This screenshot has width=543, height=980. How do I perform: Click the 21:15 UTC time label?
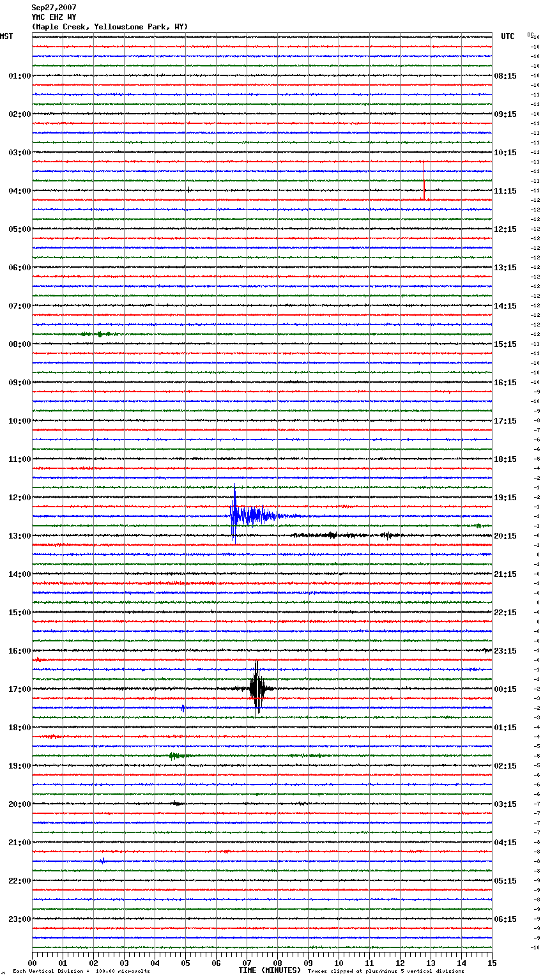click(505, 574)
